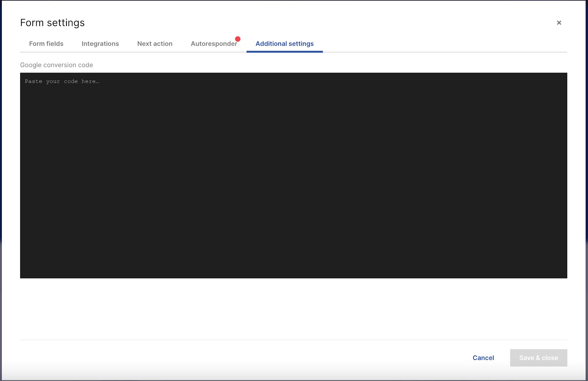
Task: Dismiss the Form settings modal via the X
Action: pos(559,22)
